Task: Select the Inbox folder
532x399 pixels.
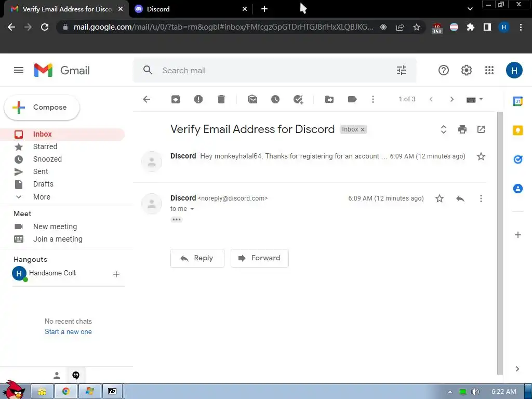Action: 62,134
